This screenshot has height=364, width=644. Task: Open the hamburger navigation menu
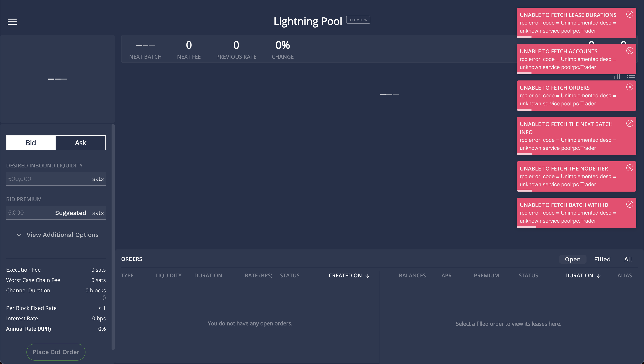click(12, 22)
